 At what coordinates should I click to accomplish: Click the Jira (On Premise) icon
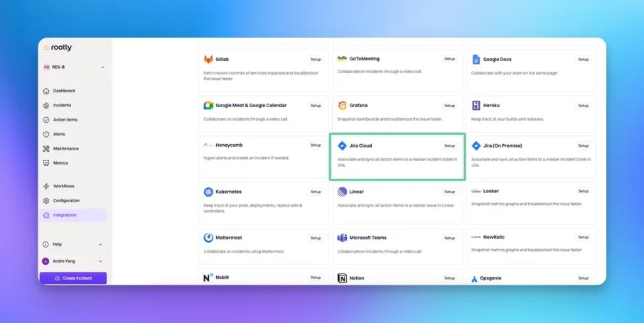(476, 146)
